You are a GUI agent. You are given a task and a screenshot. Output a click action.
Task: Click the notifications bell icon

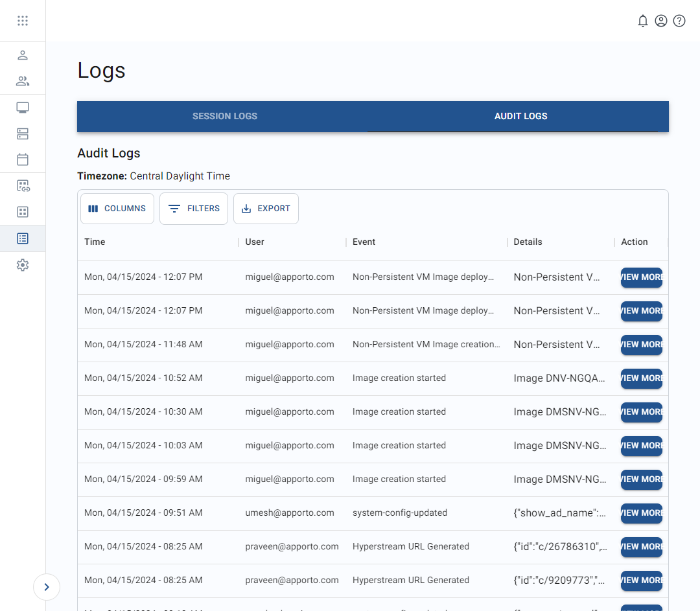coord(642,21)
